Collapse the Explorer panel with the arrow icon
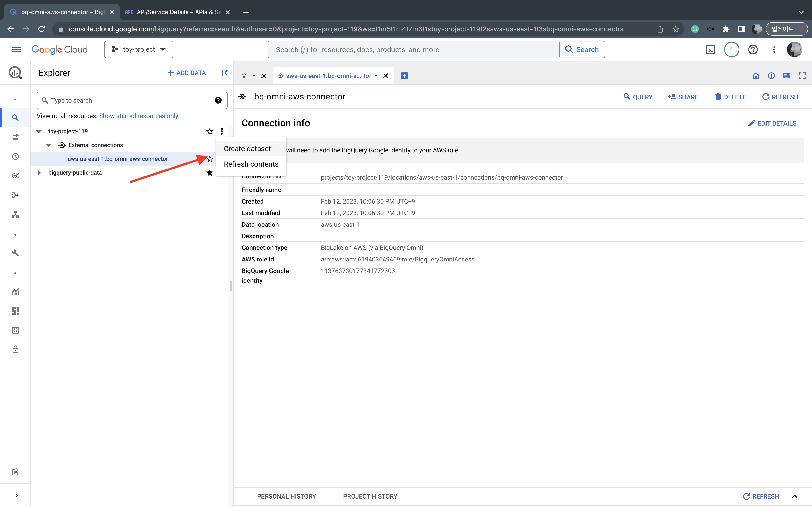Viewport: 812px width, 507px height. [225, 73]
